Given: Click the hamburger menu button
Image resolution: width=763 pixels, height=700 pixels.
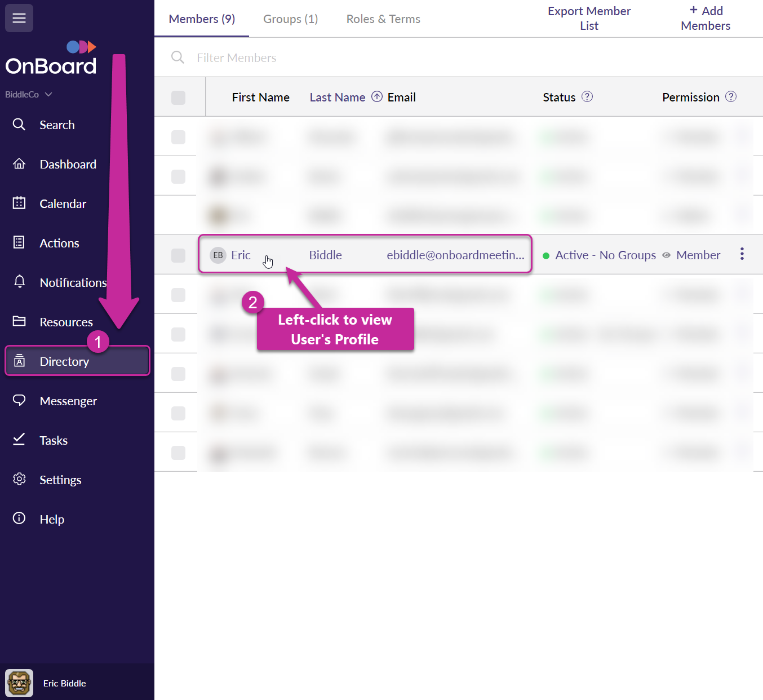Looking at the screenshot, I should (19, 18).
